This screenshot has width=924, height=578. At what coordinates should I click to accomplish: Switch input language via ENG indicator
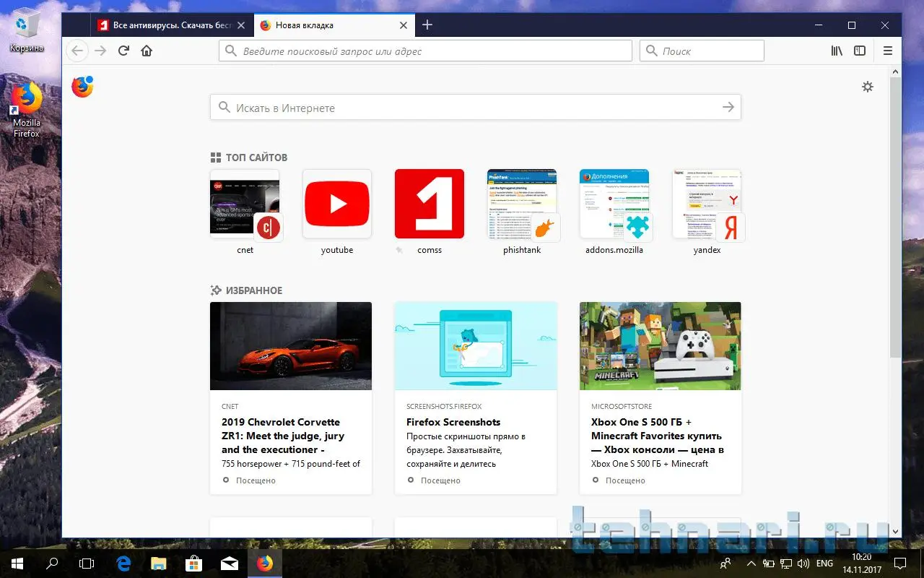[824, 563]
